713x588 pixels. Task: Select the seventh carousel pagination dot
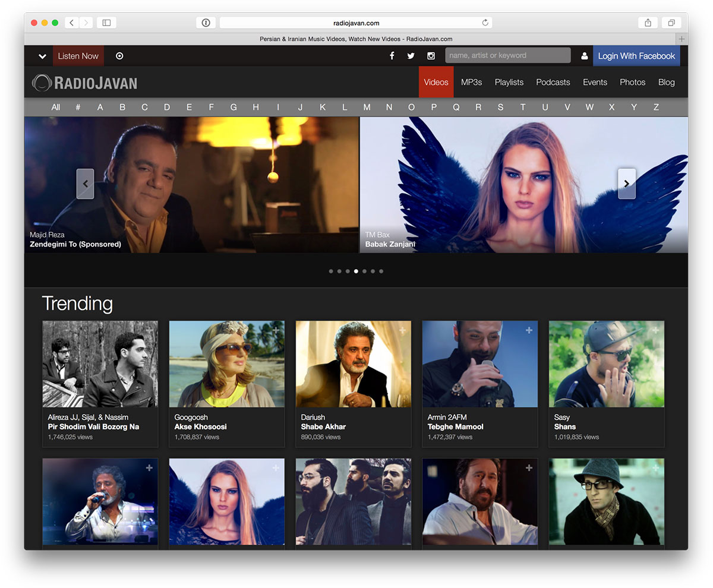point(381,271)
